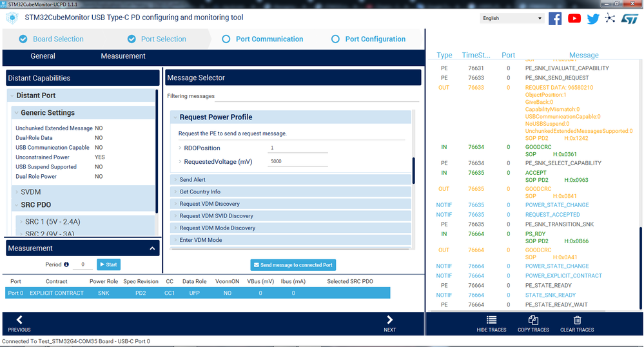Expand Request VDM SVID Discovery message
The width and height of the screenshot is (644, 347).
(175, 216)
